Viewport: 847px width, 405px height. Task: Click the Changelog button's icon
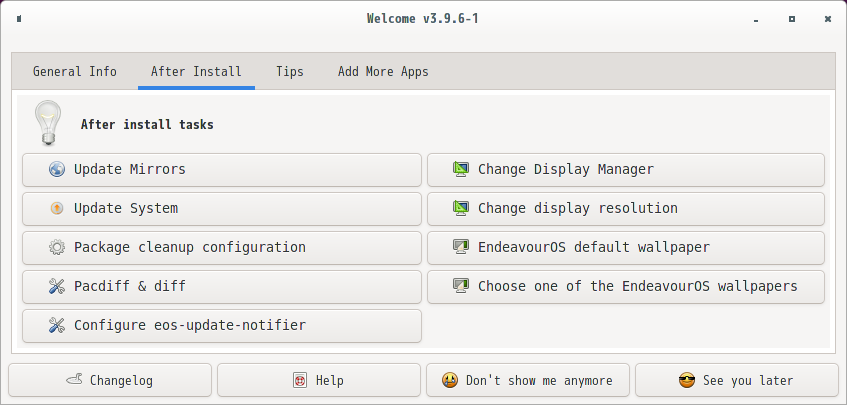coord(75,380)
